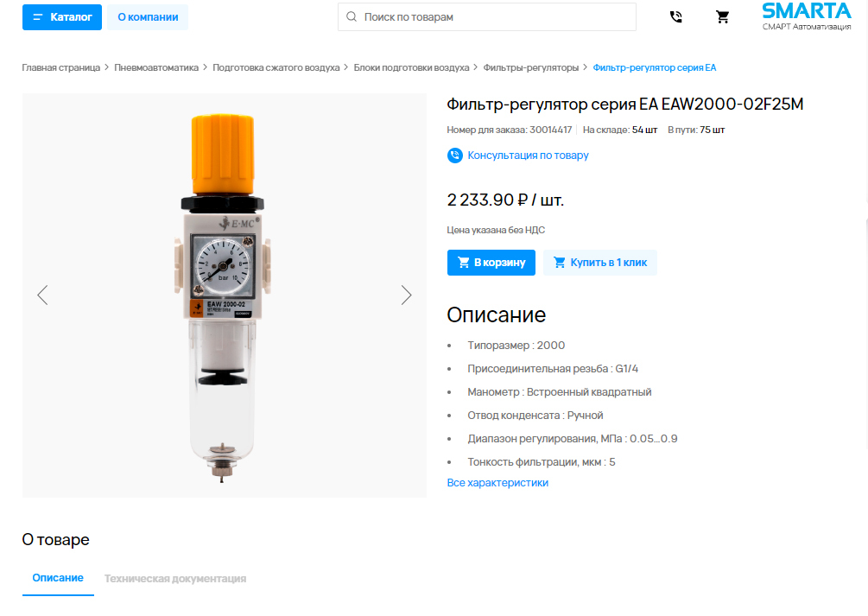The height and width of the screenshot is (616, 868).
Task: Open the О компании page
Action: click(x=148, y=17)
